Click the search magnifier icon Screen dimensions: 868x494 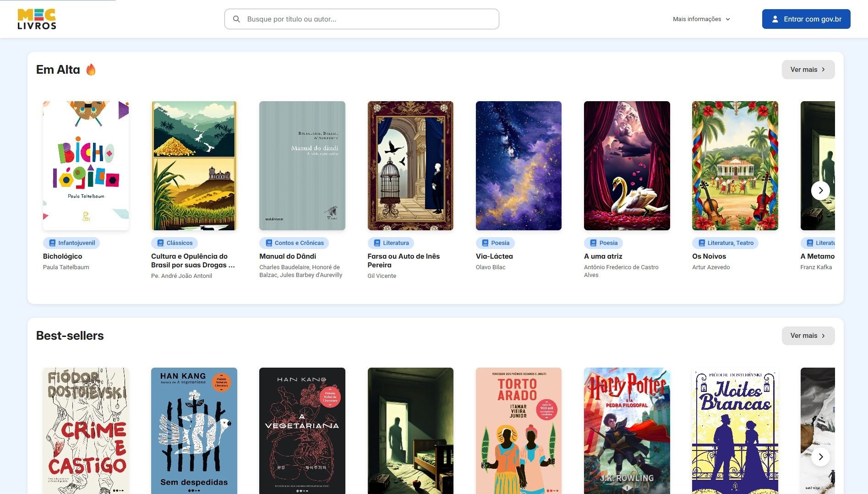coord(236,19)
